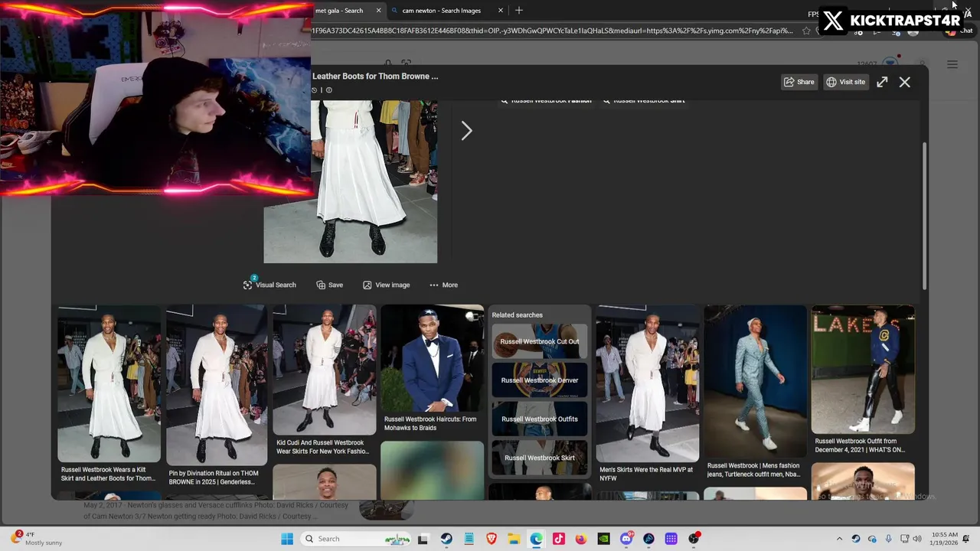Switch to Microsoft Edge in the taskbar
980x551 pixels.
point(536,539)
